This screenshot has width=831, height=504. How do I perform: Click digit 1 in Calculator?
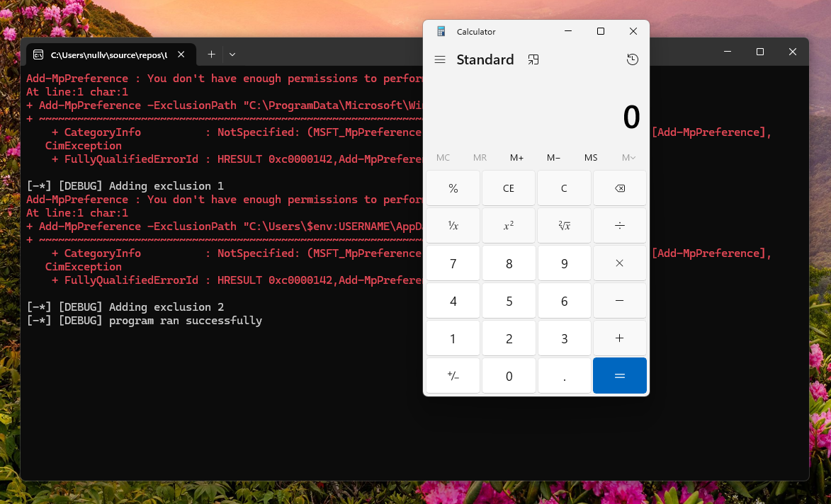pos(453,338)
